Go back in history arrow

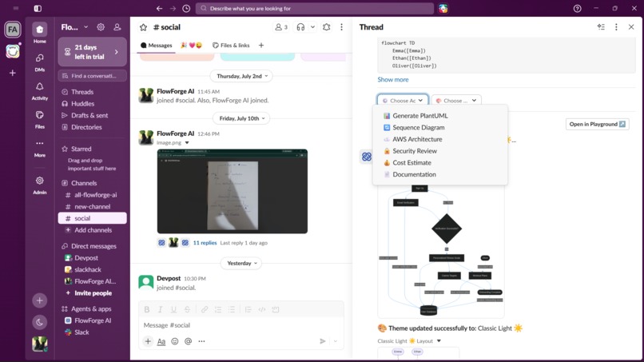tap(159, 8)
